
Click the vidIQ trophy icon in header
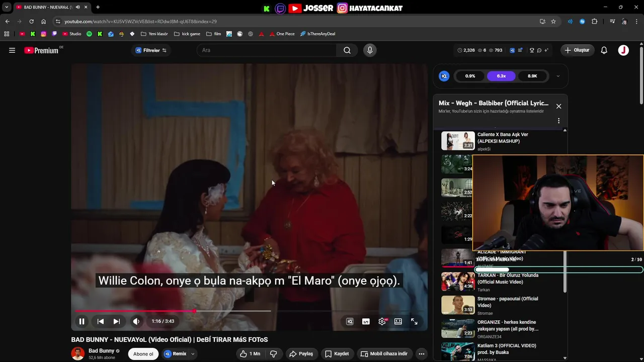click(532, 50)
